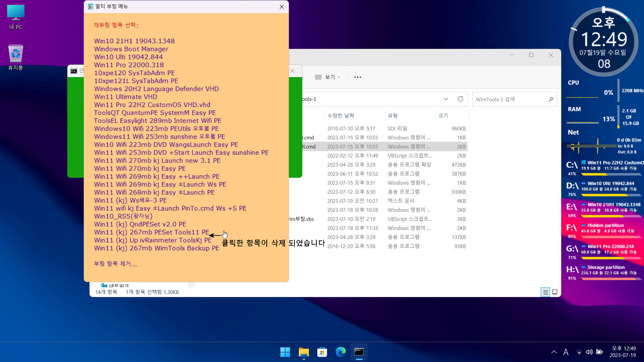The width and height of the screenshot is (644, 362).
Task: Sort by 수정한 날짜 column header
Action: (341, 115)
